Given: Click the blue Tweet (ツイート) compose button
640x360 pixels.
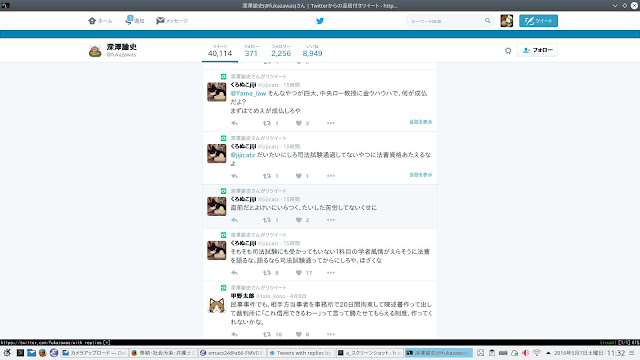Looking at the screenshot, I should point(538,21).
